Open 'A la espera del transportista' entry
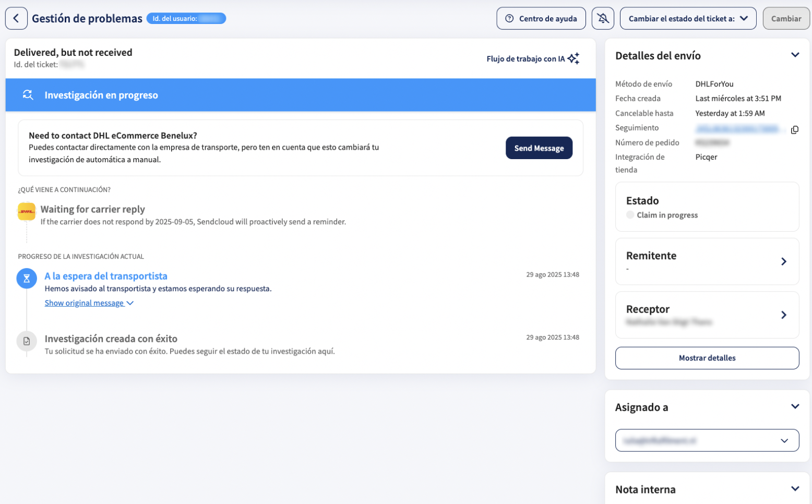The height and width of the screenshot is (504, 812). pos(106,276)
